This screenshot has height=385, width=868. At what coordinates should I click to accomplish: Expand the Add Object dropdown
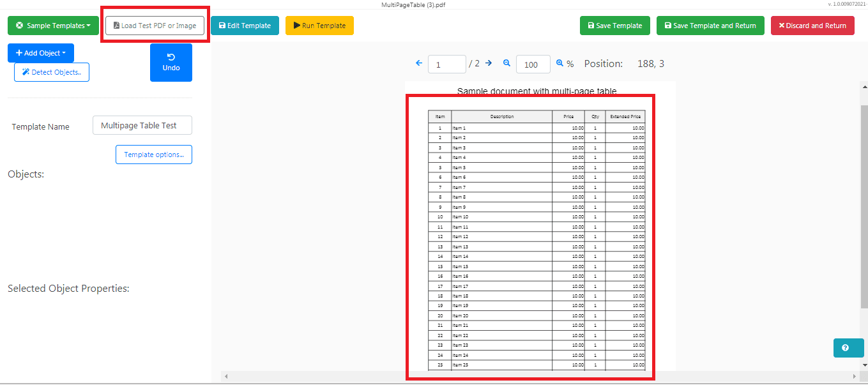tap(40, 52)
